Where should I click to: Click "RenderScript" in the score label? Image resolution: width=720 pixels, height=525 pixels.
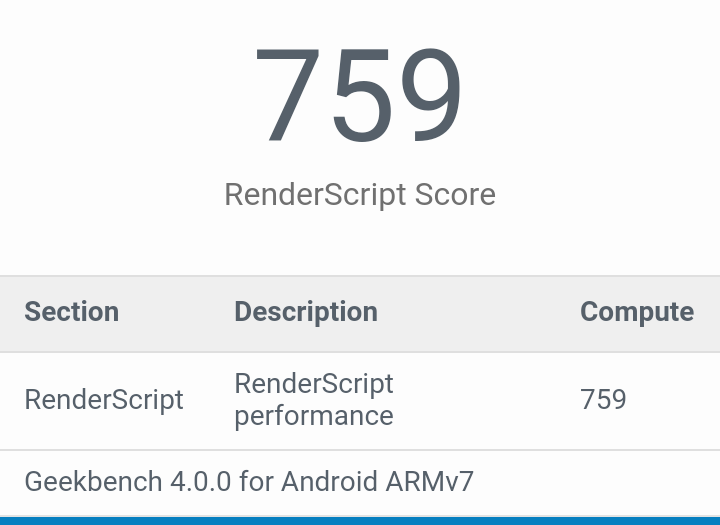click(x=314, y=194)
